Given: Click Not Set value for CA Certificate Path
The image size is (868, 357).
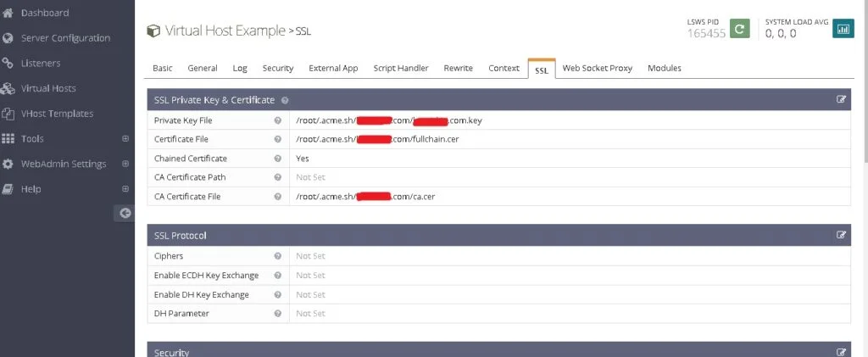Looking at the screenshot, I should [x=310, y=177].
